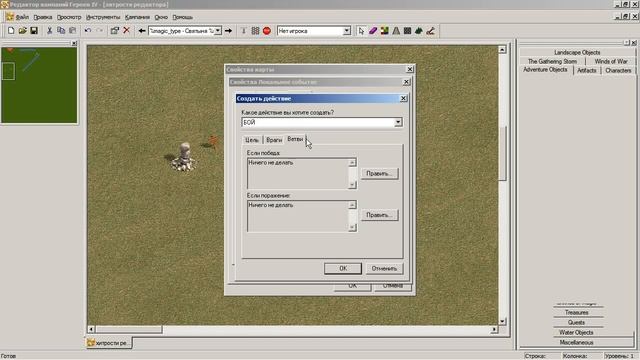Select the terrain paint tool

(384, 31)
